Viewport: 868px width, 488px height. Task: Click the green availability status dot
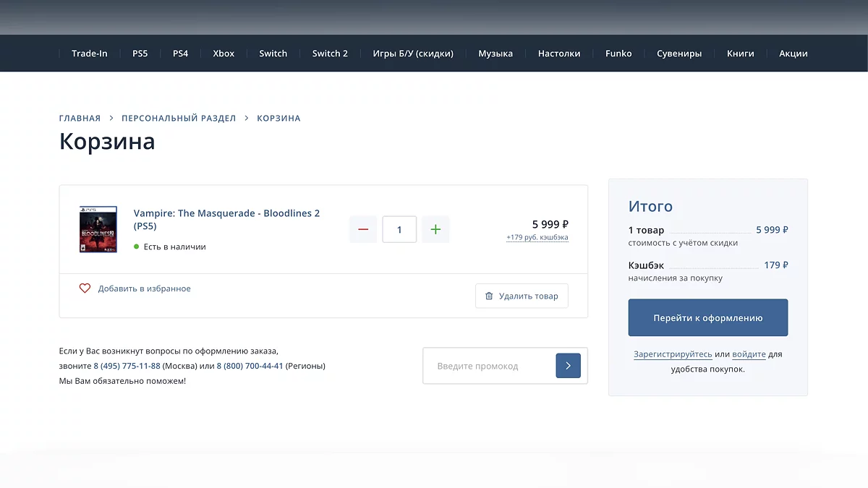click(136, 247)
